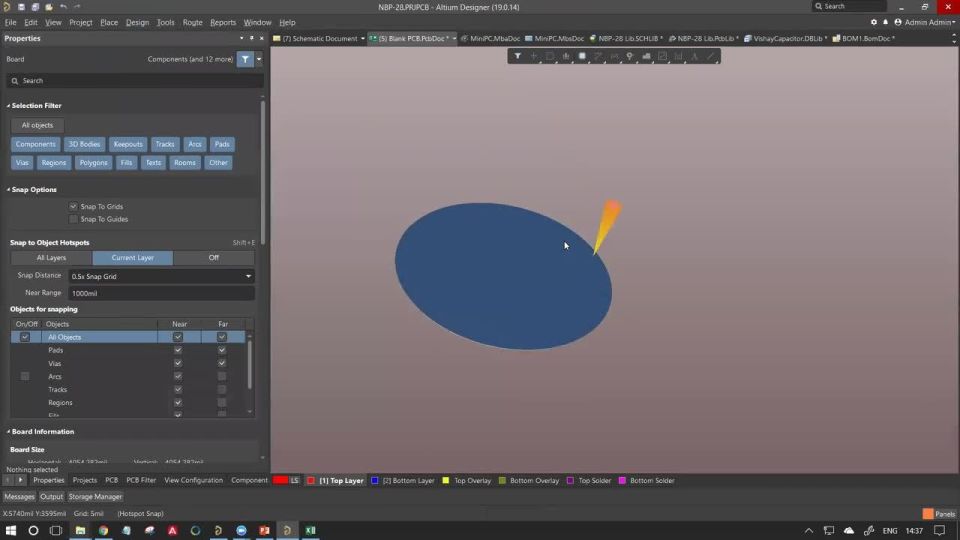Collapse the Board Information section

click(9, 432)
